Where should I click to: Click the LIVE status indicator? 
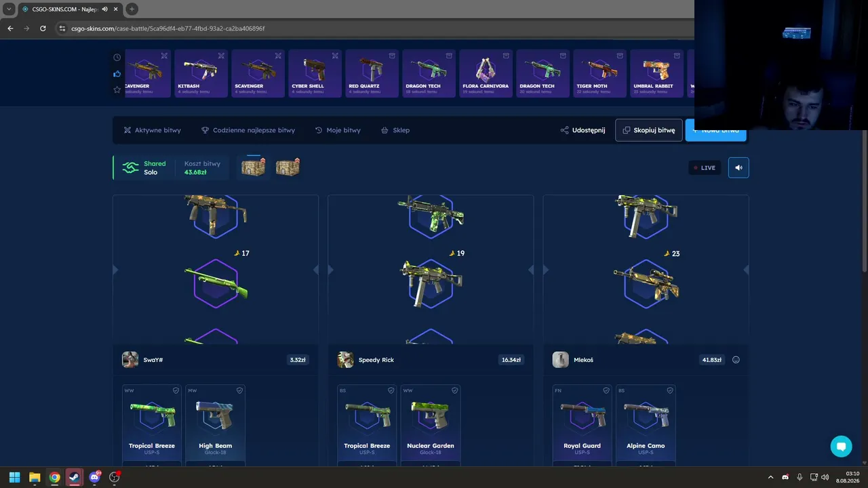pos(705,167)
